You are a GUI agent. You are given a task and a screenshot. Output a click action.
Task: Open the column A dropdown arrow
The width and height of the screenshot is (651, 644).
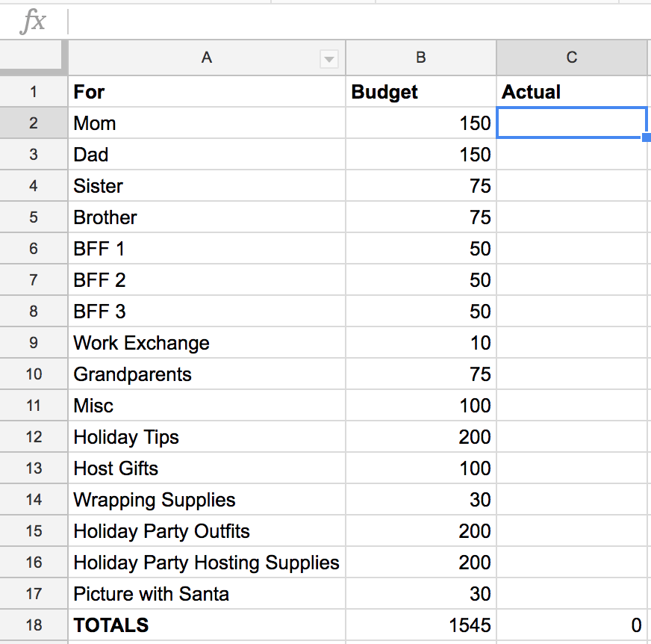pos(328,60)
